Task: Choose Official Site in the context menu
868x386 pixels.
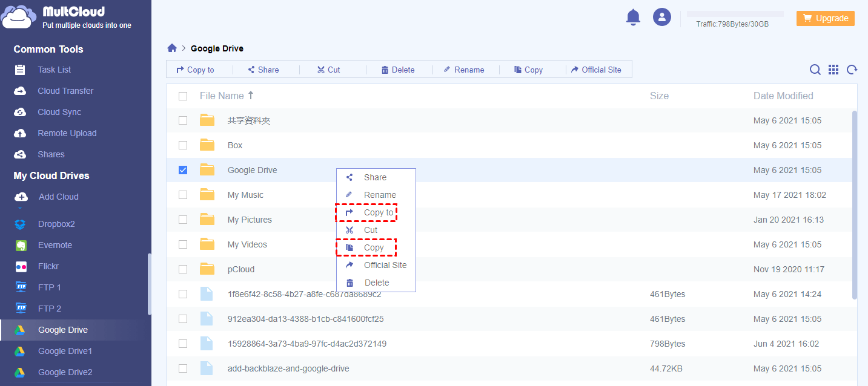Action: pos(376,265)
